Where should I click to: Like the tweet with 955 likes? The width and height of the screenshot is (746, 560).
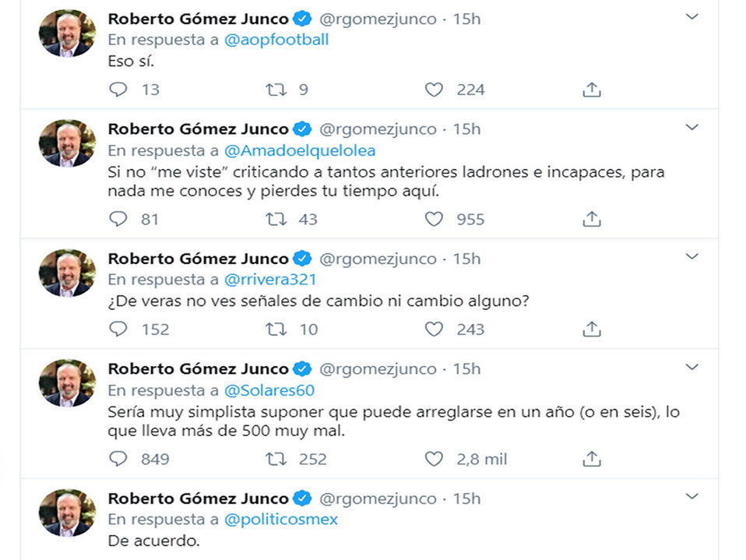click(434, 219)
